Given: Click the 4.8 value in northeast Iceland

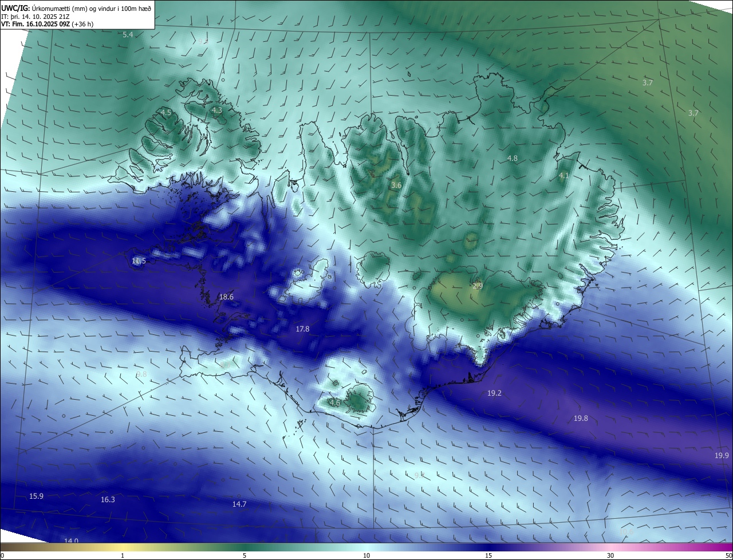Looking at the screenshot, I should coord(513,158).
